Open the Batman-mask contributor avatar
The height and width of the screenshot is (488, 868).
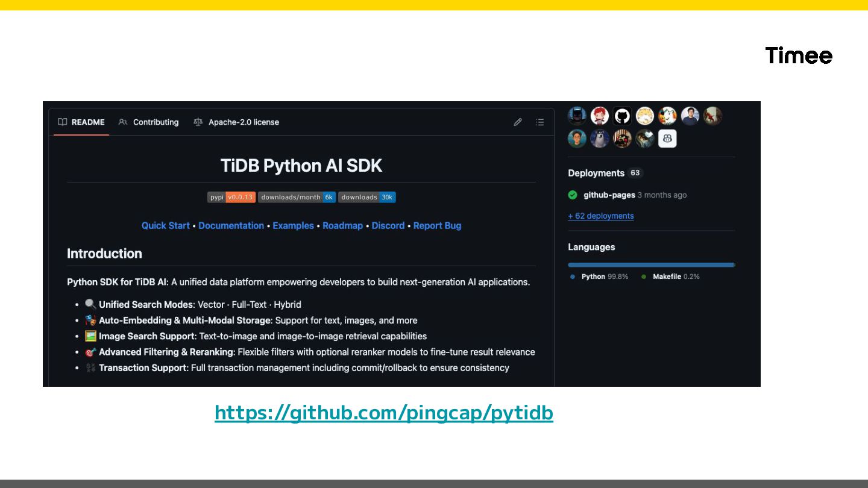tap(577, 116)
